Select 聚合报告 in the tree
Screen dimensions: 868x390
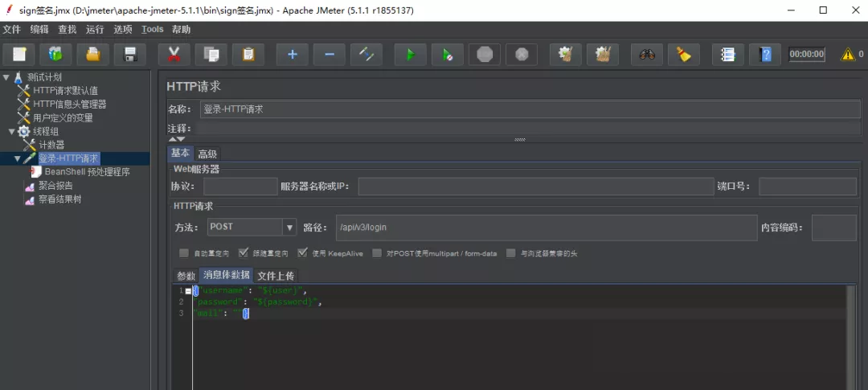pos(55,186)
